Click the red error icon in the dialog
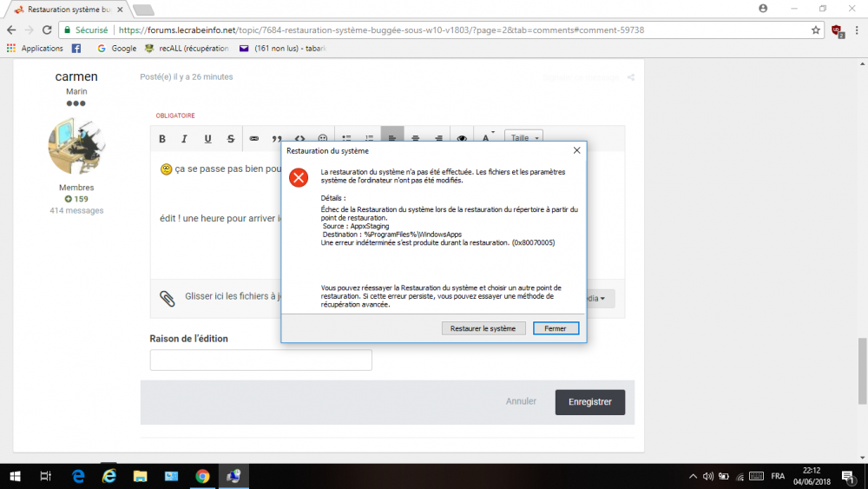This screenshot has width=868, height=489. point(299,178)
